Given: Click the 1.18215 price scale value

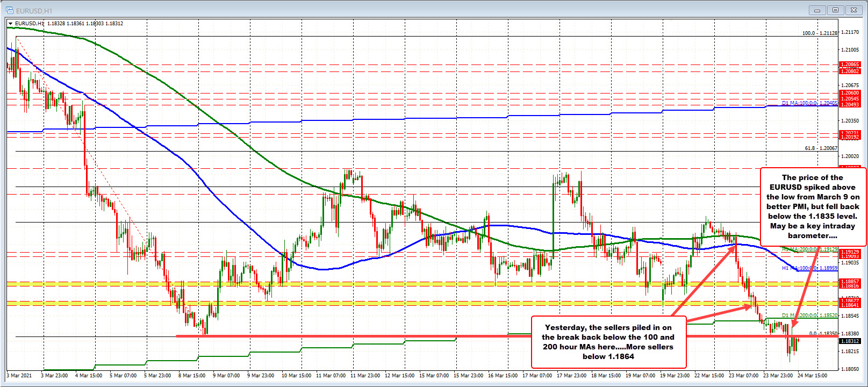Looking at the screenshot, I should [x=850, y=352].
